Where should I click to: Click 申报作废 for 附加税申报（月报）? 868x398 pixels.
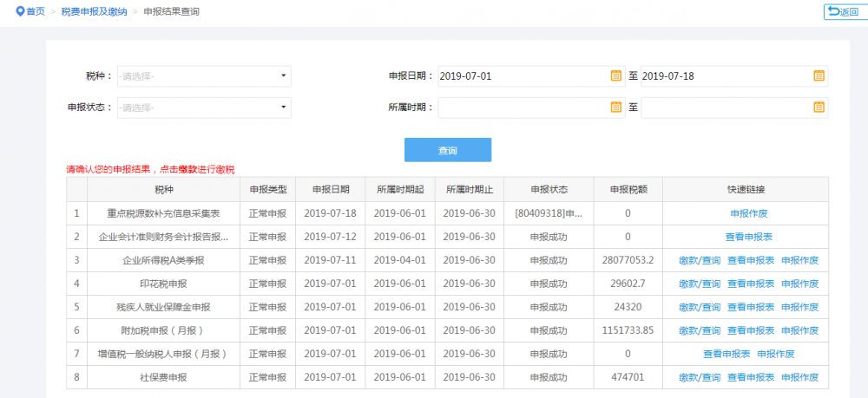click(x=800, y=330)
